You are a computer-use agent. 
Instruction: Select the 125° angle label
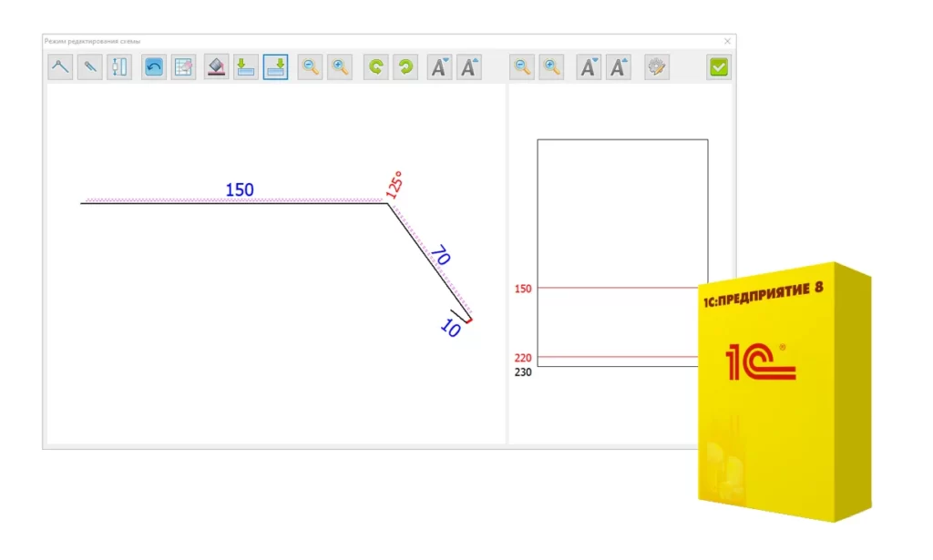394,185
